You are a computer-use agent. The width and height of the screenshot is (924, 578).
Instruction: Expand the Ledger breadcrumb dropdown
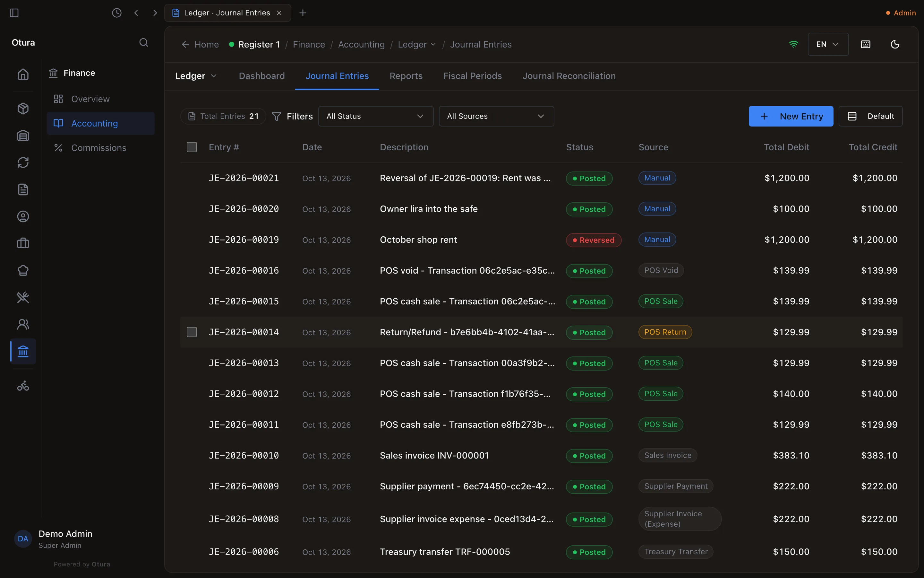point(416,44)
